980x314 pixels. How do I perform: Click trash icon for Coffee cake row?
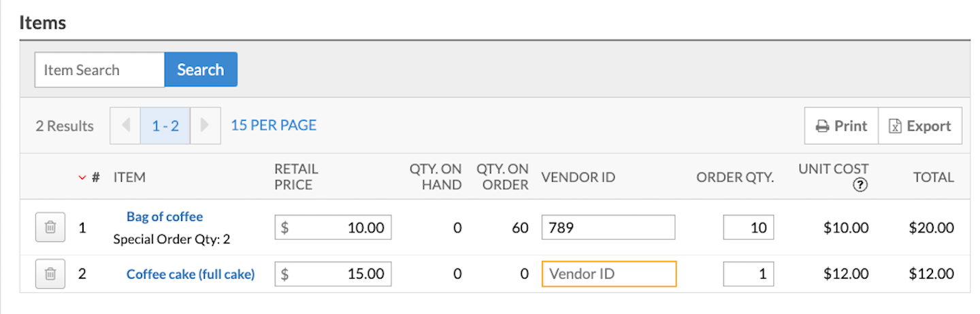[50, 275]
